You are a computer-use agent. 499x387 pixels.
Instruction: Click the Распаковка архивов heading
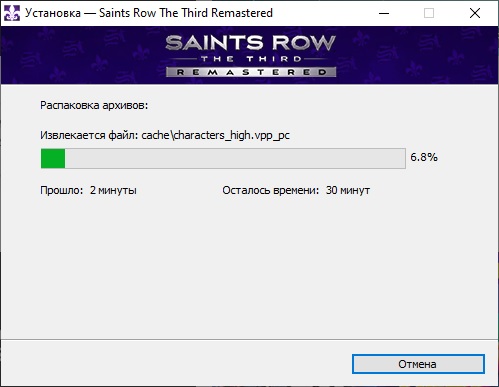coord(94,105)
